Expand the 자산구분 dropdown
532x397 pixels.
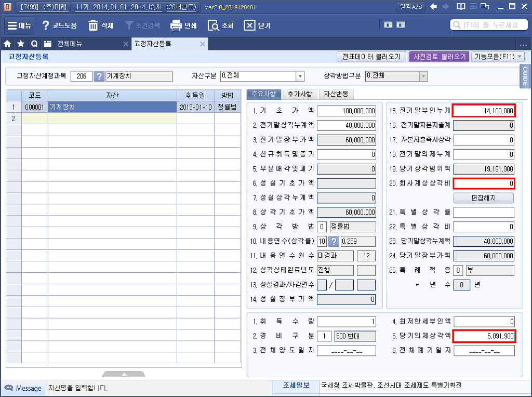click(300, 76)
